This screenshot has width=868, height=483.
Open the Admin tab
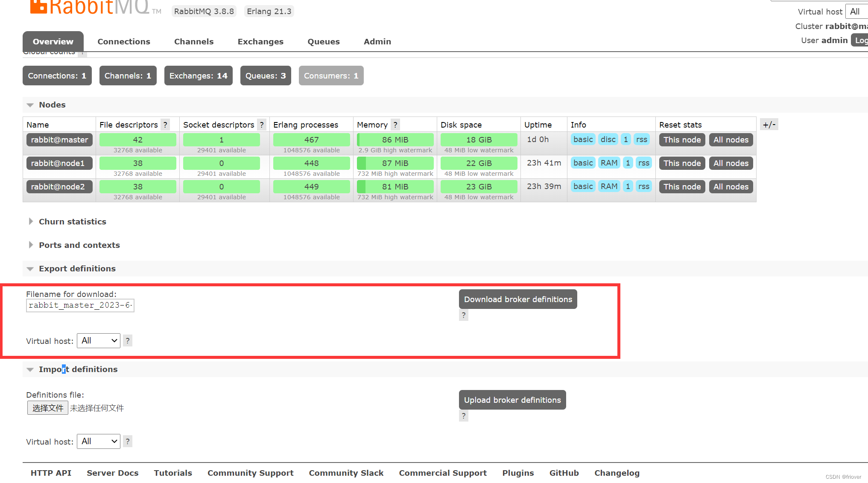[377, 41]
